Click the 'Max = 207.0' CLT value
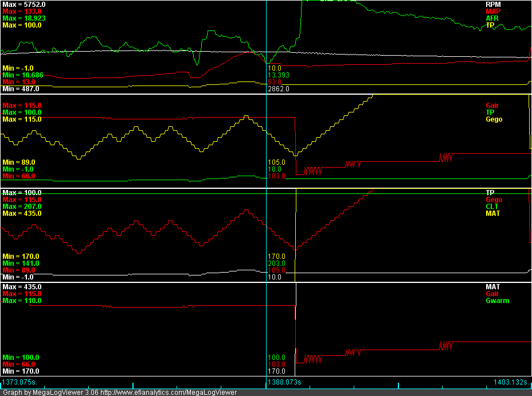532x396 pixels. [22, 207]
